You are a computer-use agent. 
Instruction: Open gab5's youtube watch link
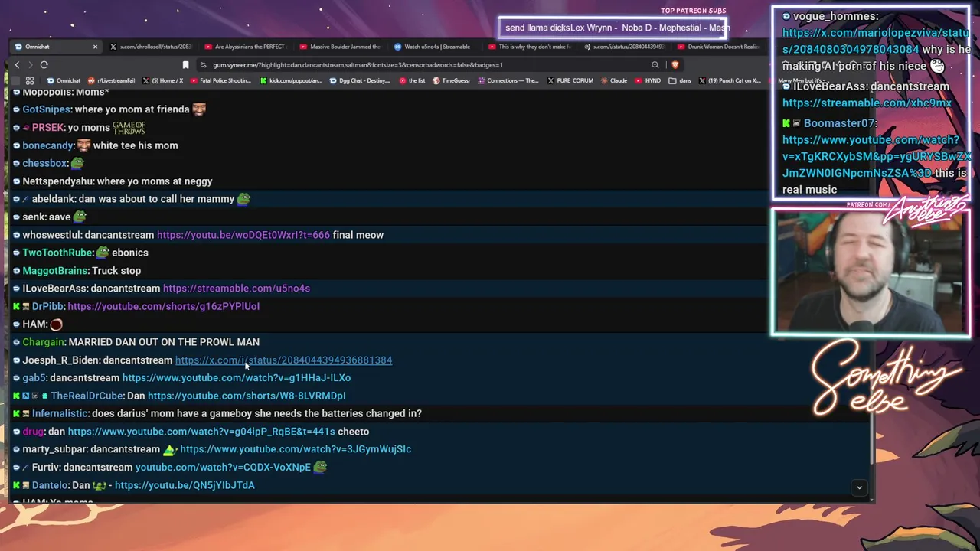tap(237, 377)
